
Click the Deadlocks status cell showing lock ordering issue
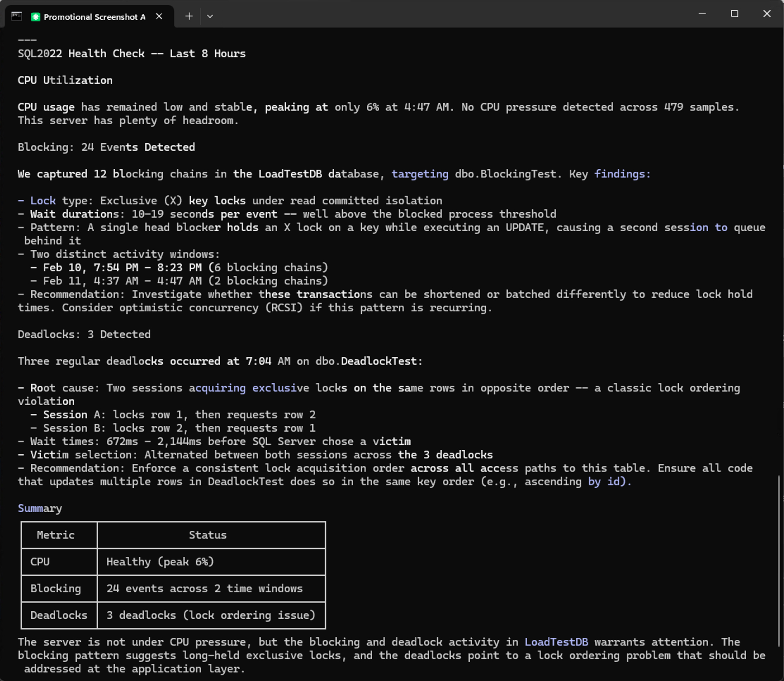211,615
